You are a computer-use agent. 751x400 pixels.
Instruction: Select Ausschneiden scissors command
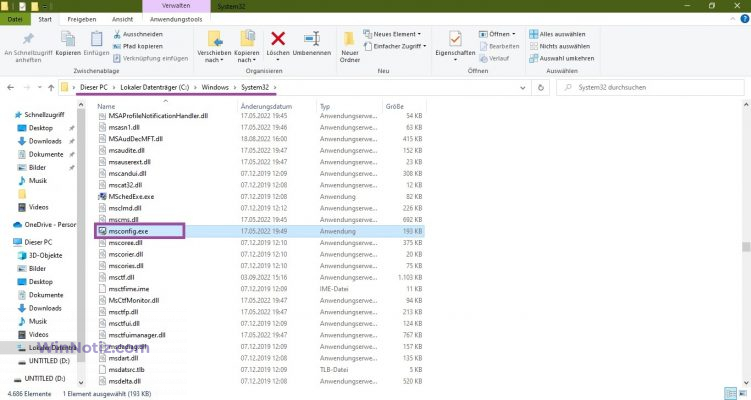tap(138, 34)
